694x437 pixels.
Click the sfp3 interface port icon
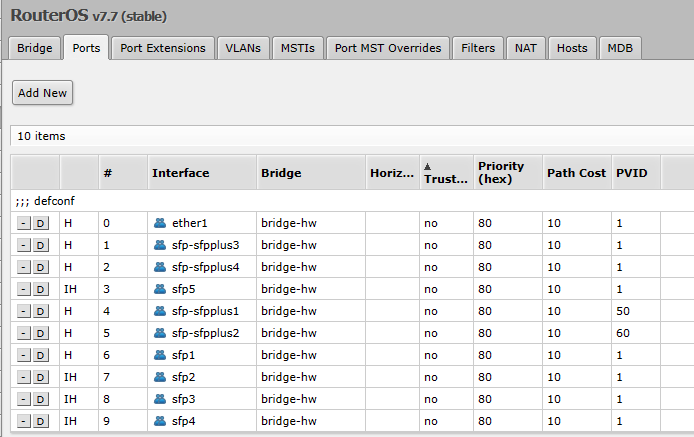click(x=160, y=399)
